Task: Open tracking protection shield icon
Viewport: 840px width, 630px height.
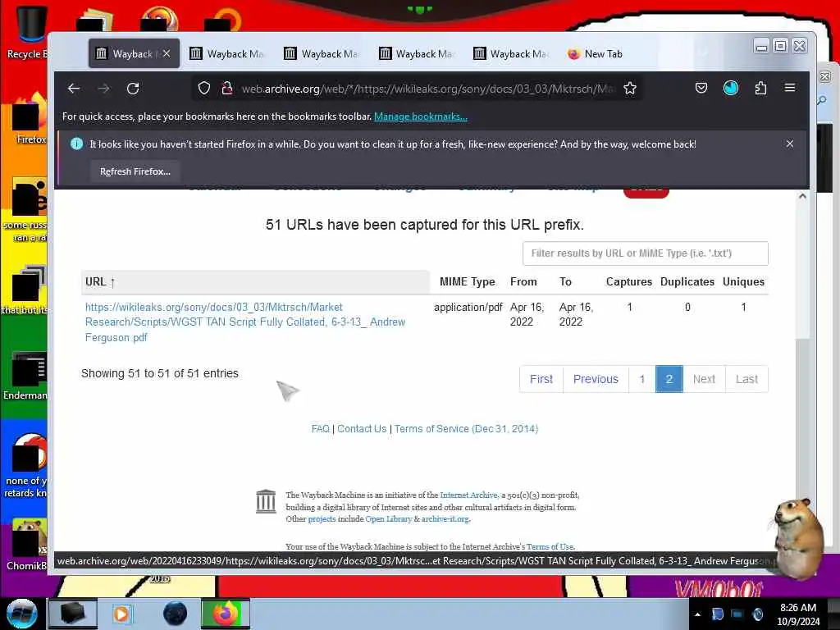Action: pos(204,89)
